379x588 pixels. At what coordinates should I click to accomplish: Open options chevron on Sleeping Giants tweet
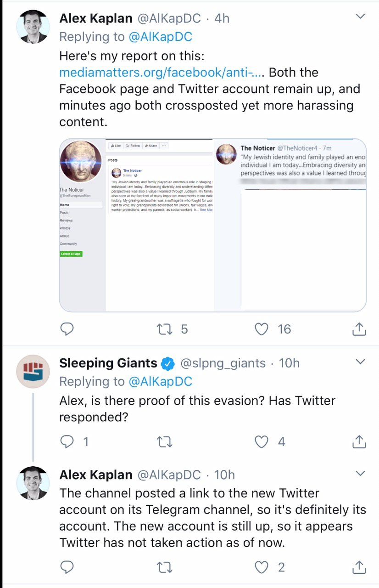point(361,362)
